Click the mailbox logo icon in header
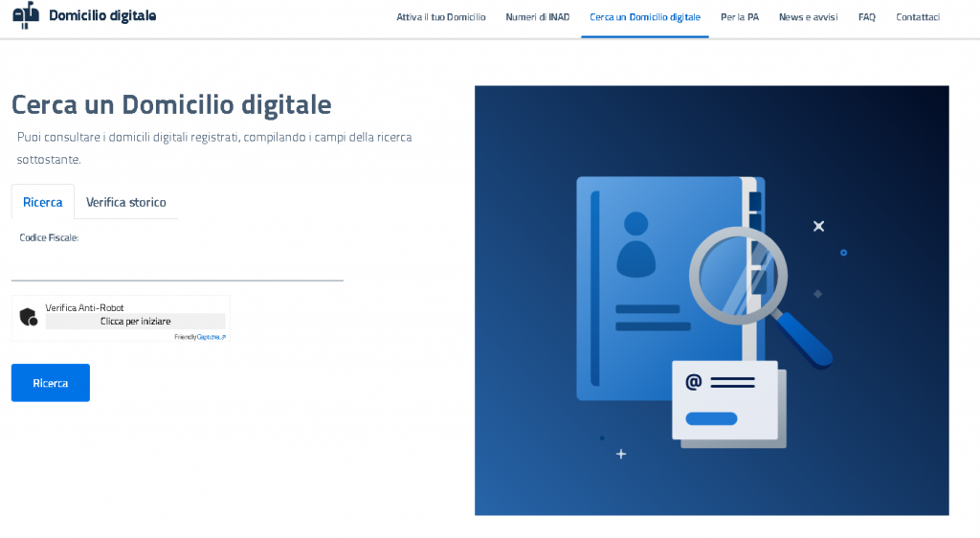 (26, 15)
